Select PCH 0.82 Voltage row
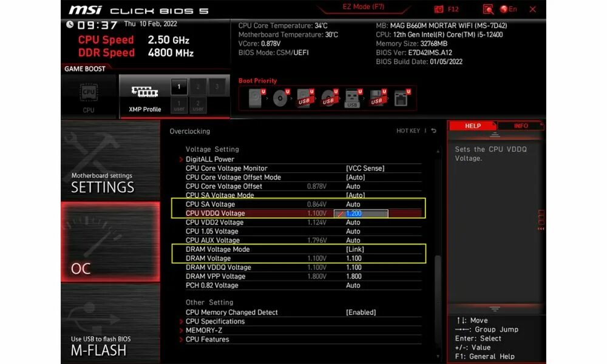Image resolution: width=607 pixels, height=364 pixels. (303, 286)
